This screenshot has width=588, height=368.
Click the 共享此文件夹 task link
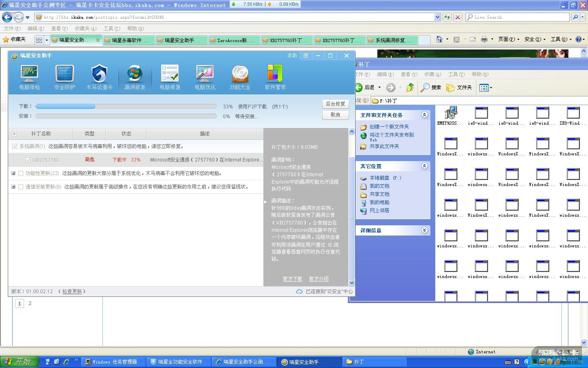(x=384, y=146)
